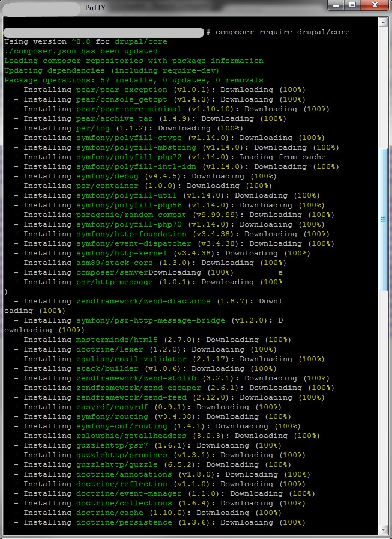Click the vertical scrollbar thumb
392x539 pixels.
pos(383,220)
